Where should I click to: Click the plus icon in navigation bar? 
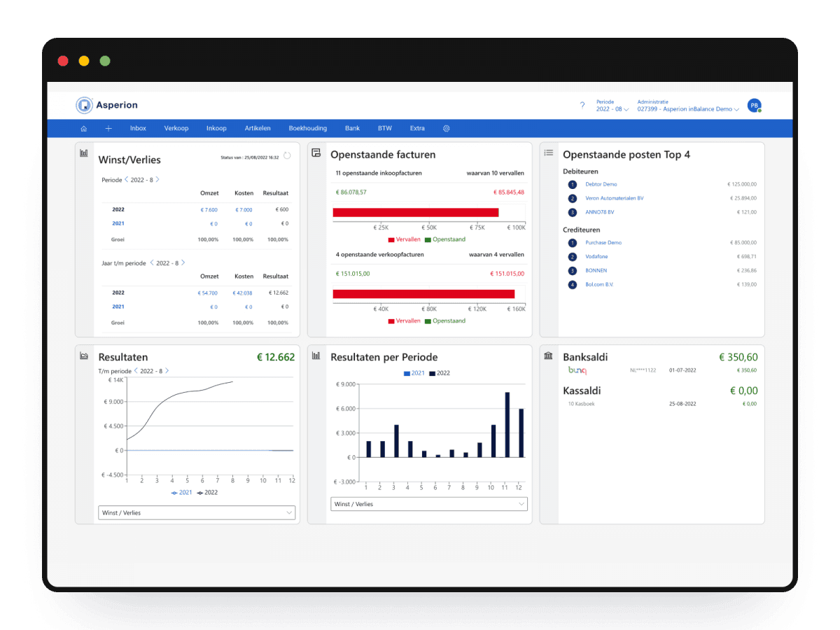click(108, 129)
